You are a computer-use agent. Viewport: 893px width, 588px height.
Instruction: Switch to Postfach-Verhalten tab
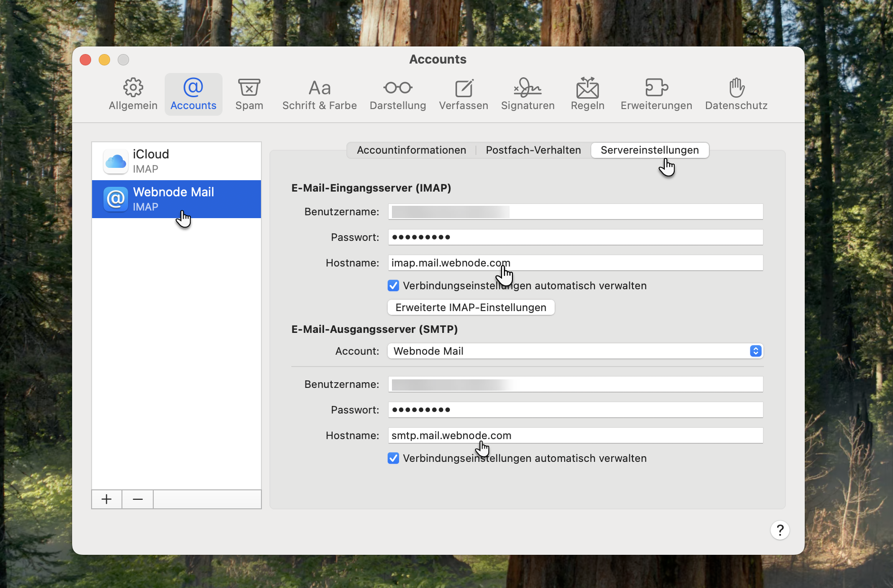click(533, 150)
